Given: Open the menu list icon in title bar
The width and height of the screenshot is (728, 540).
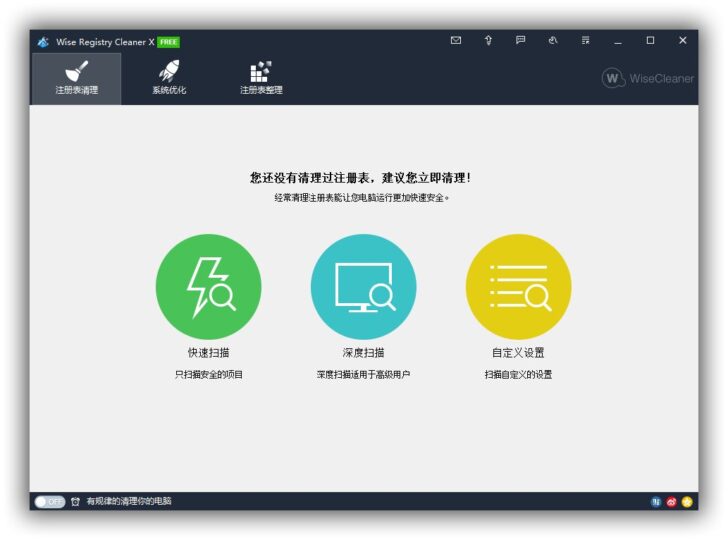Looking at the screenshot, I should (x=585, y=41).
